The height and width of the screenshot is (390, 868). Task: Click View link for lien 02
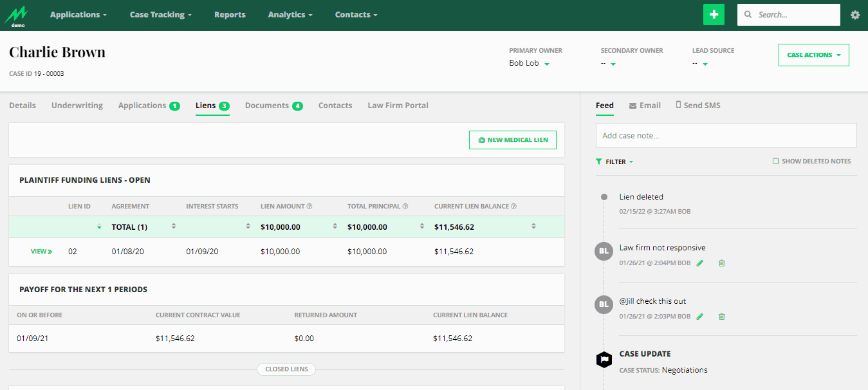coord(41,252)
